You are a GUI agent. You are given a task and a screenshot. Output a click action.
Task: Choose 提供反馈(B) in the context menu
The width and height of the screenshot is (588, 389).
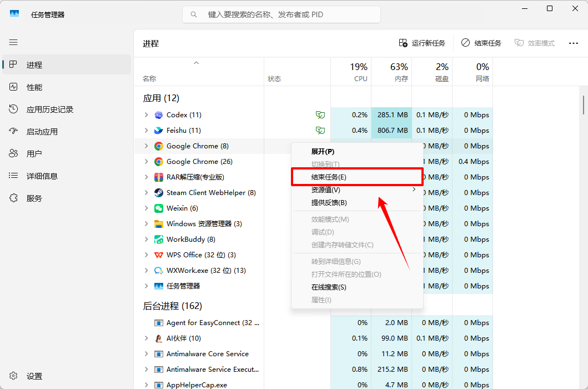coord(358,203)
